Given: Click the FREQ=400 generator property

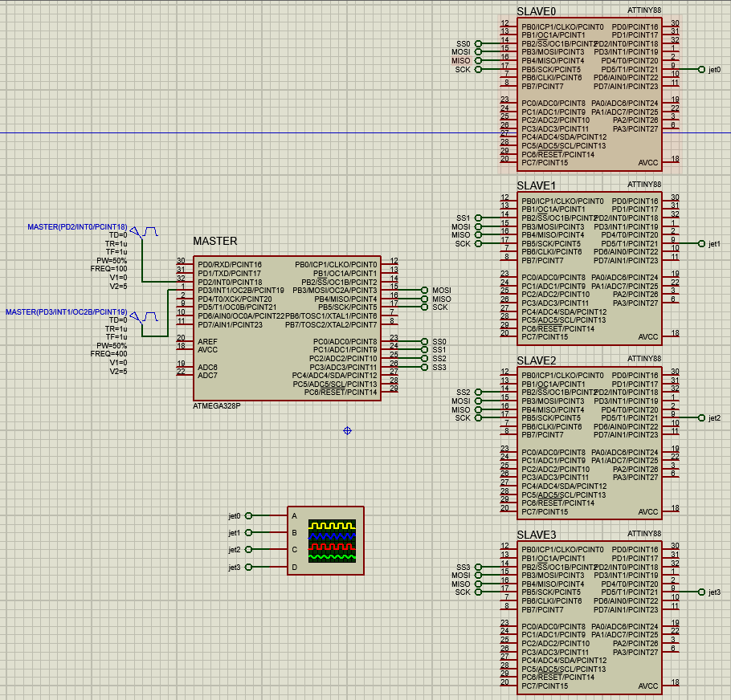Looking at the screenshot, I should (x=108, y=354).
